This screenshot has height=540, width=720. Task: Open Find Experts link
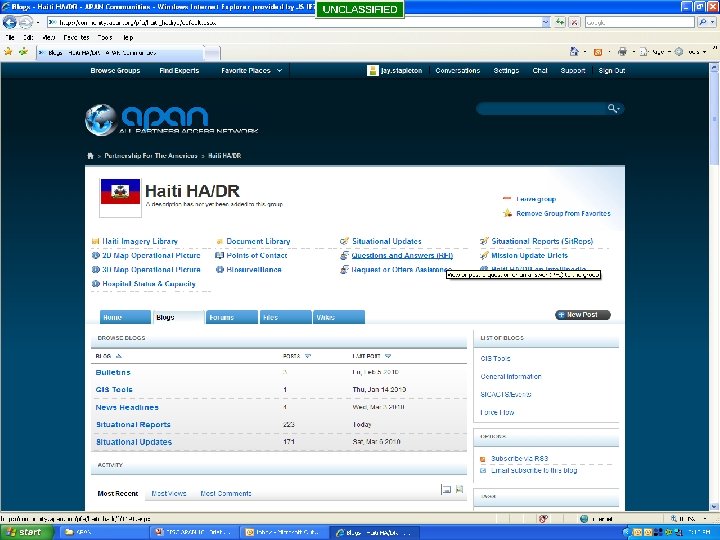coord(179,71)
